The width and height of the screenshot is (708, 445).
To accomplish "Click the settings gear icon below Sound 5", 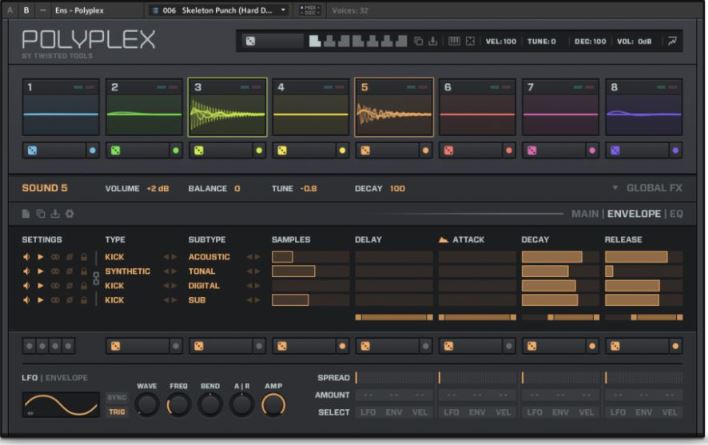I will coord(70,214).
